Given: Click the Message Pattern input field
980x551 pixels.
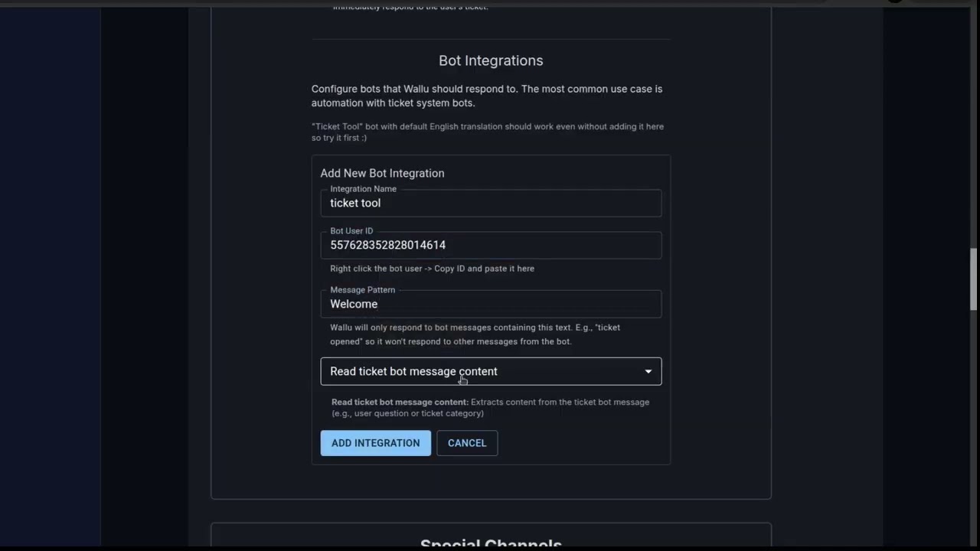Looking at the screenshot, I should [x=491, y=304].
